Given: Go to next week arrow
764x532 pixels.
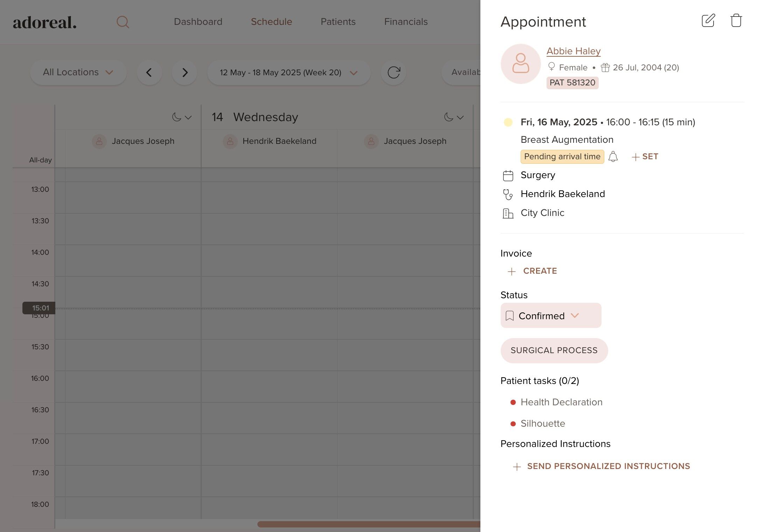Looking at the screenshot, I should coord(185,72).
